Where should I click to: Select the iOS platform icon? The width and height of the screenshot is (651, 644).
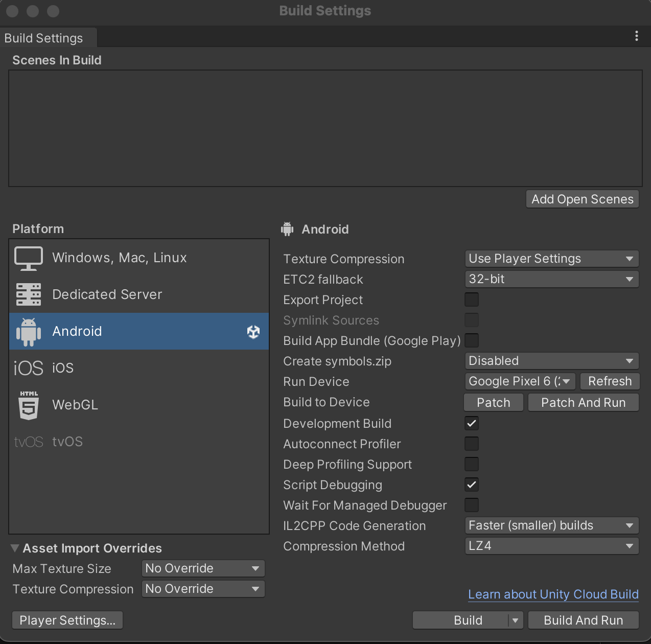tap(29, 367)
